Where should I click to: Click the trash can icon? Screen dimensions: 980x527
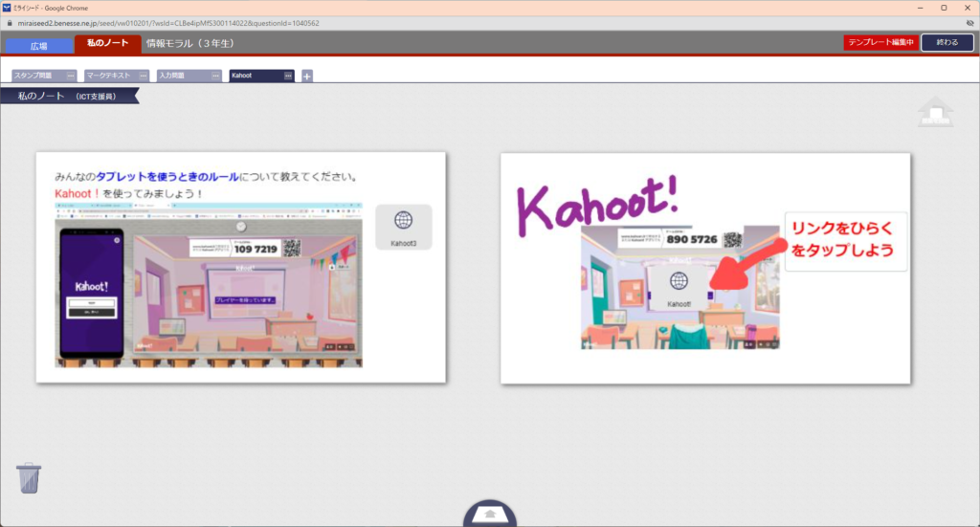28,478
